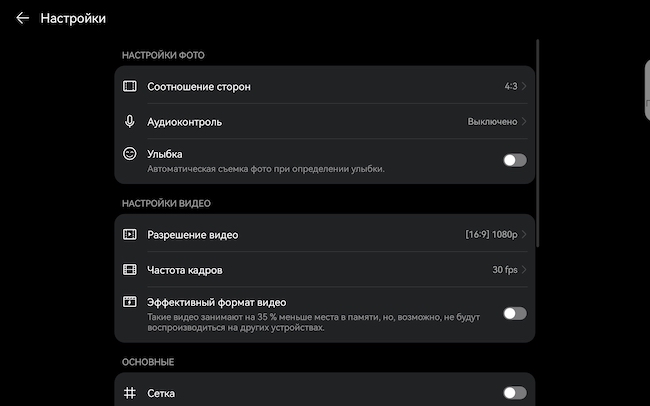Click the Частота кадров filmstrip icon
The height and width of the screenshot is (406, 650).
[130, 270]
